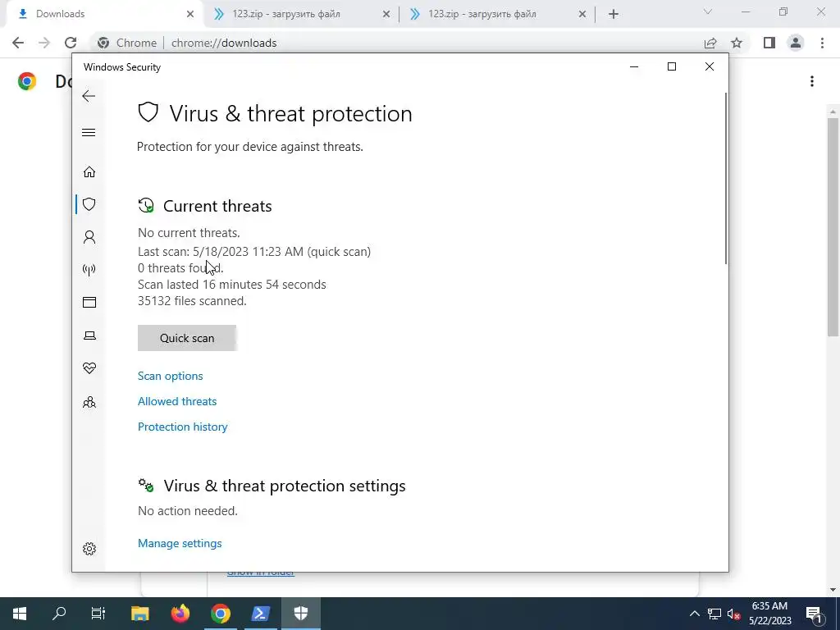
Task: Open Device security laptop icon
Action: click(89, 336)
